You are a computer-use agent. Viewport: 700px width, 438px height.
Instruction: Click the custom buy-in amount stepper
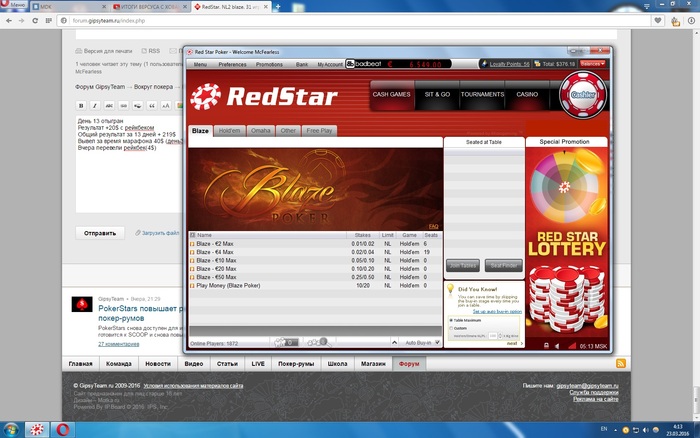tap(500, 336)
